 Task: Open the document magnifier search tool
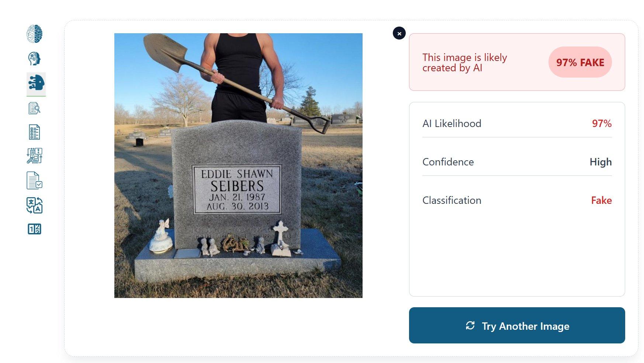pyautogui.click(x=35, y=108)
